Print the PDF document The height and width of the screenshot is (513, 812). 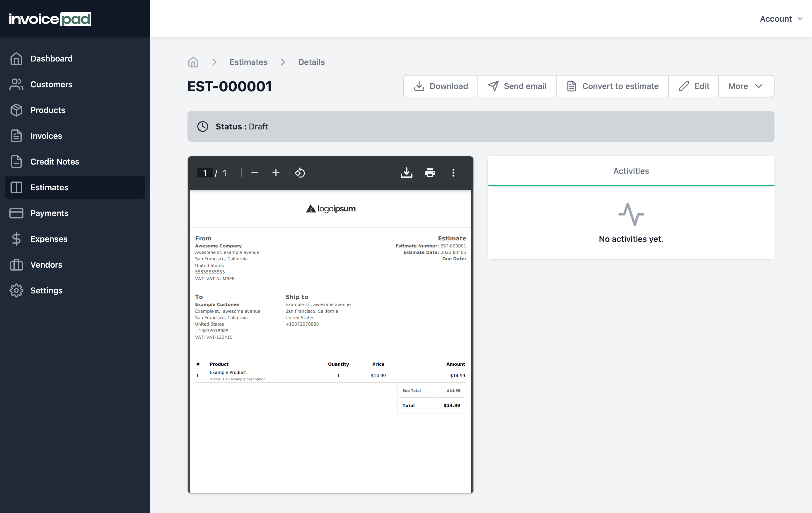click(x=430, y=173)
